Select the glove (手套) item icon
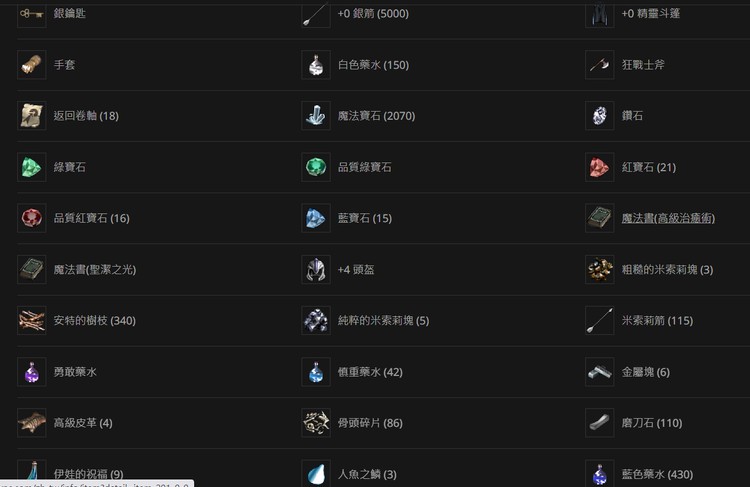750x487 pixels. (x=32, y=65)
